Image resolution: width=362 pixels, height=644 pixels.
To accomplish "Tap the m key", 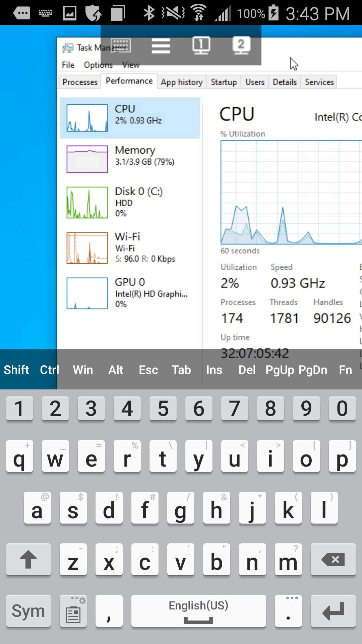I will (288, 559).
